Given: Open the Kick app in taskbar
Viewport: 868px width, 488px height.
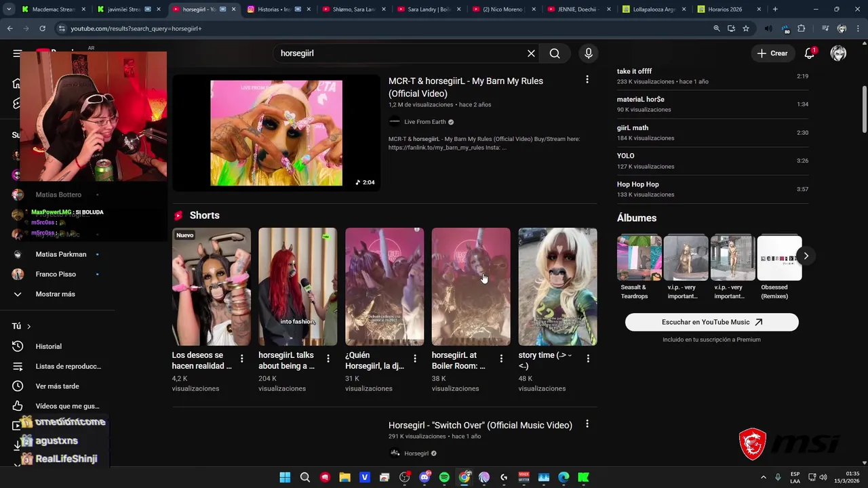Looking at the screenshot, I should point(583,477).
